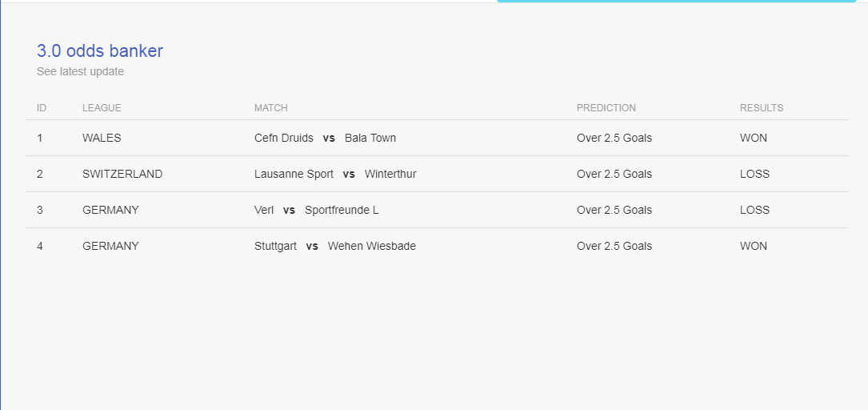Select the PREDICTION column header

(x=606, y=108)
